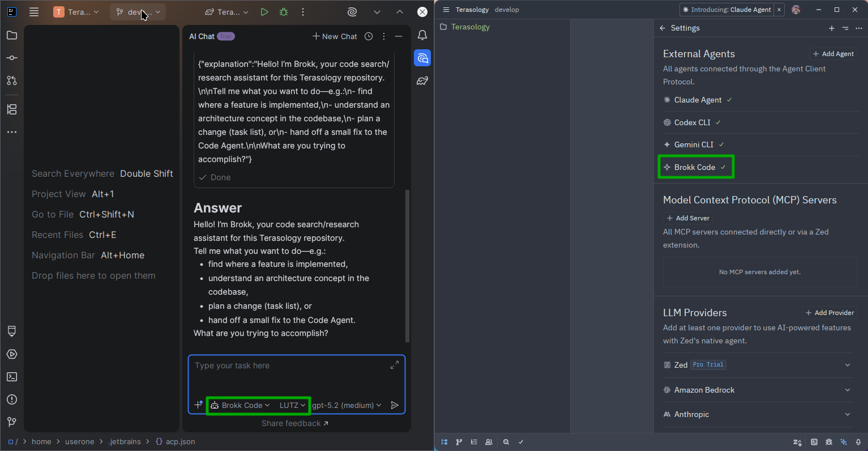Screen dimensions: 868x451
Task: Open the Brokk Code agent selector dropdown
Action: pos(240,405)
